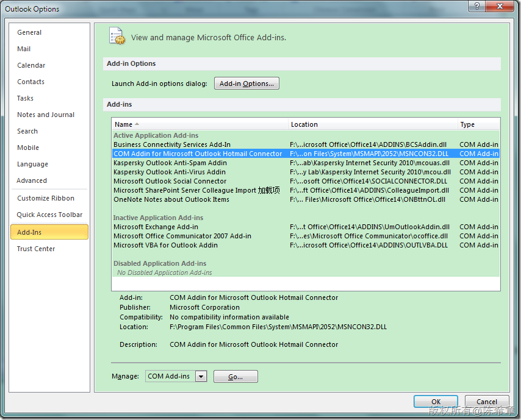Select COM Addin for Hotmail Connector row
Viewport: 521px width, 420px height.
306,154
